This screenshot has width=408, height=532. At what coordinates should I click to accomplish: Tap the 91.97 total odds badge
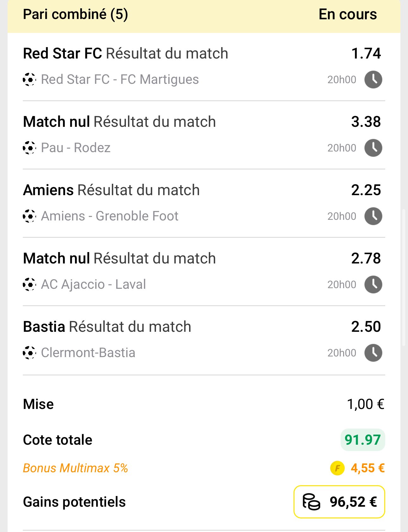[x=362, y=440]
